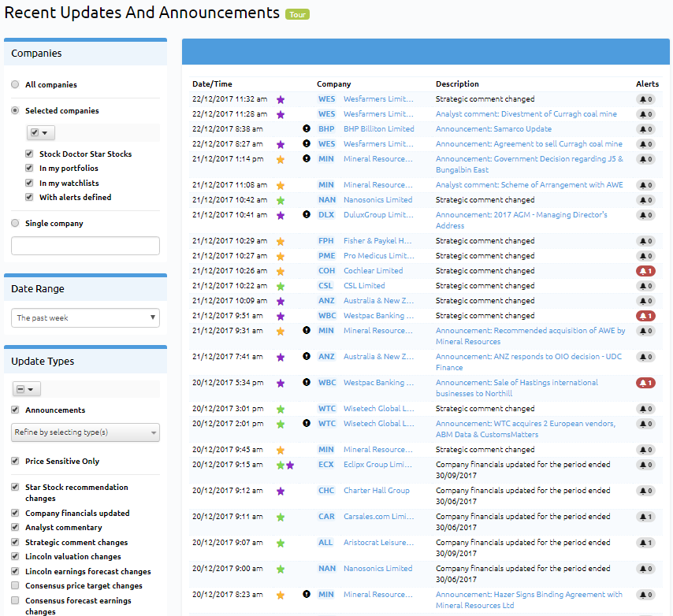Click the alert bell for the Samarco Update row
This screenshot has width=673, height=616.
[x=645, y=129]
